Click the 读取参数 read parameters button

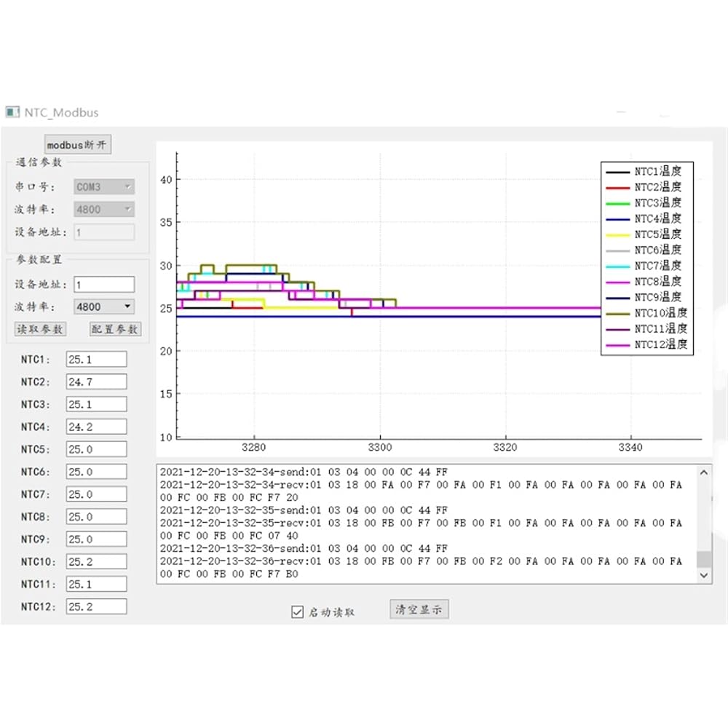point(40,329)
